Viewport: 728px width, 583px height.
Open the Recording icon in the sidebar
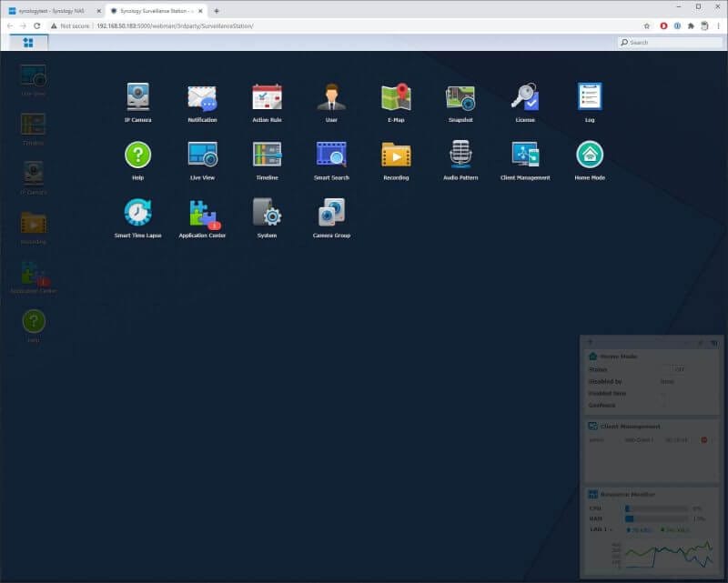[33, 223]
